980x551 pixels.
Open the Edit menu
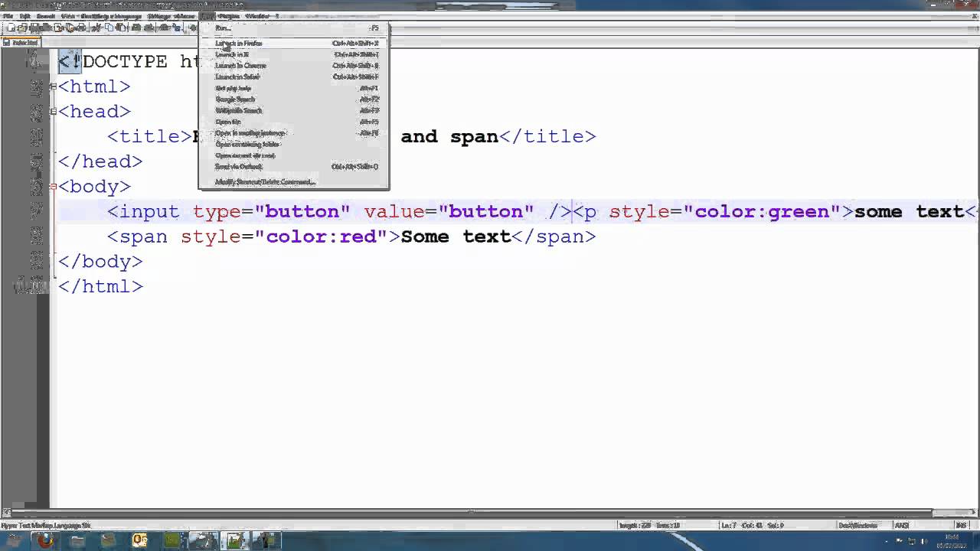tap(25, 16)
